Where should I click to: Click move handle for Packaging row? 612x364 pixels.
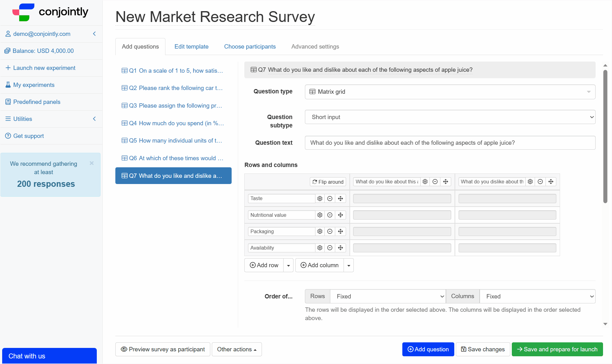(340, 231)
